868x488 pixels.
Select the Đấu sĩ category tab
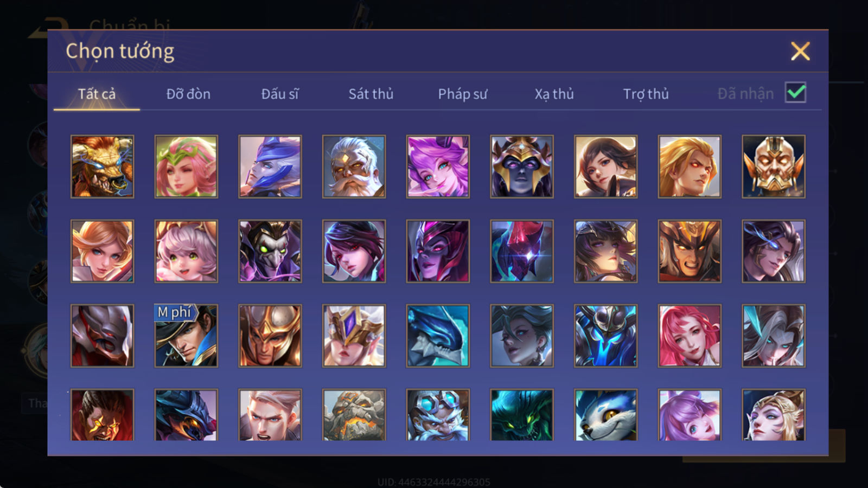280,94
